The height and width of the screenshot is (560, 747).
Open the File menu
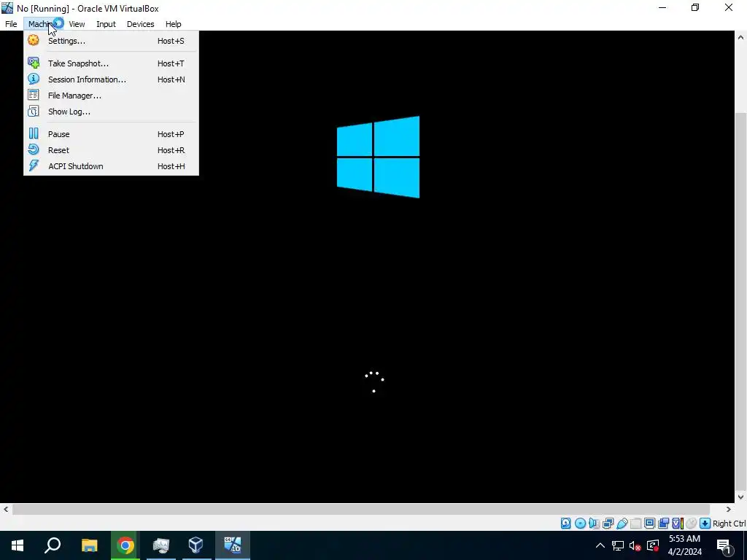coord(11,24)
